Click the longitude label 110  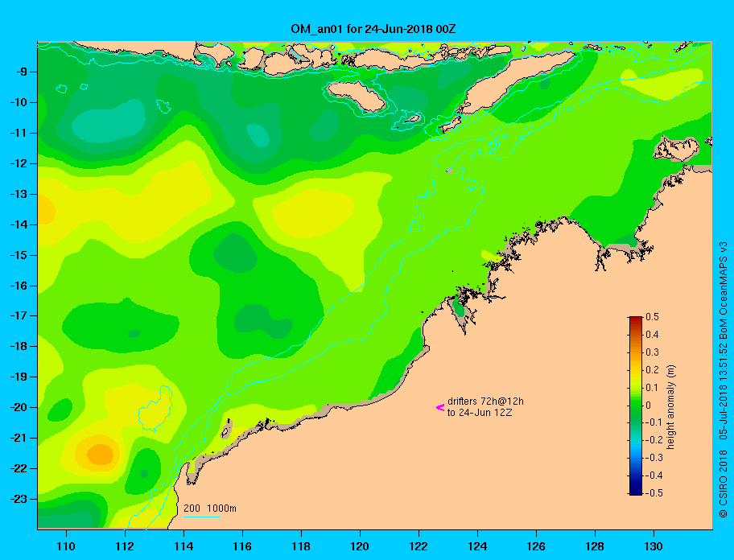66,546
